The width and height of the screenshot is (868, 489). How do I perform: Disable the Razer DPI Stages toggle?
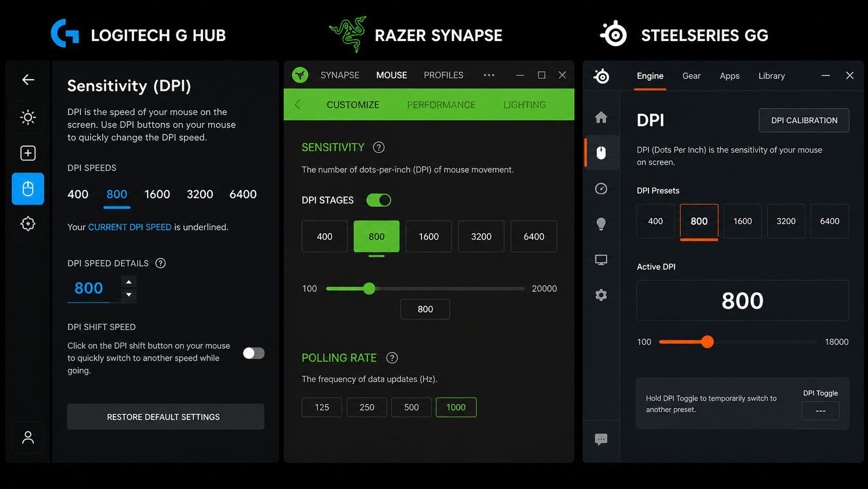pyautogui.click(x=378, y=200)
